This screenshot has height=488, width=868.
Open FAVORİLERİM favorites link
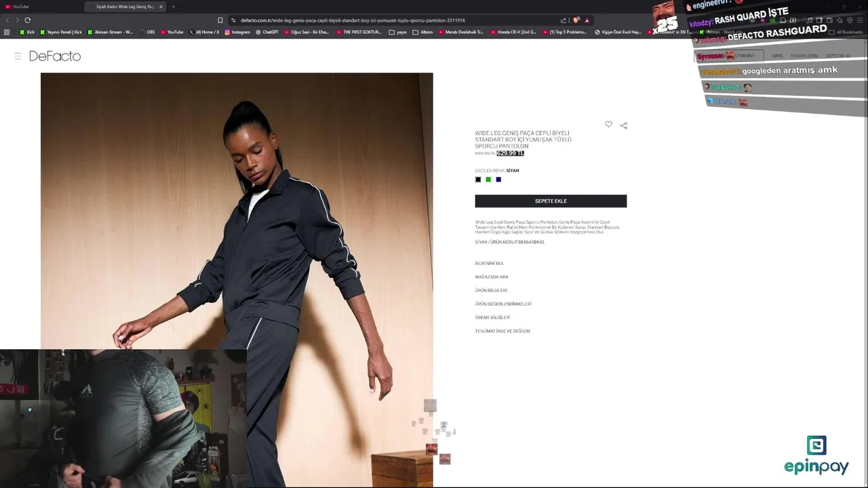[x=804, y=56]
